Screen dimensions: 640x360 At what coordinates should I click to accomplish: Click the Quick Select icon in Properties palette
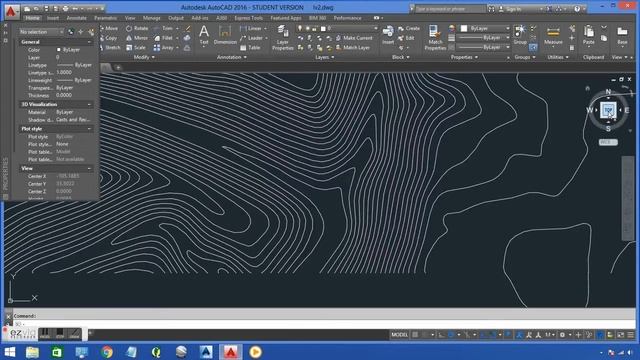coord(91,32)
